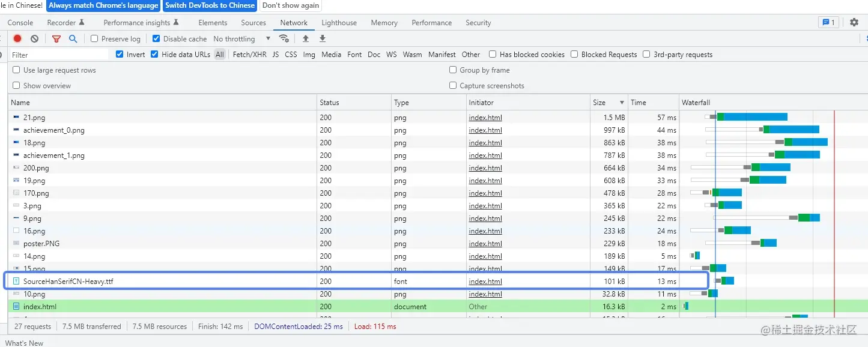Click the SourceHanSerifCN-Heavy.ttf font icon
868x347 pixels.
[x=16, y=281]
